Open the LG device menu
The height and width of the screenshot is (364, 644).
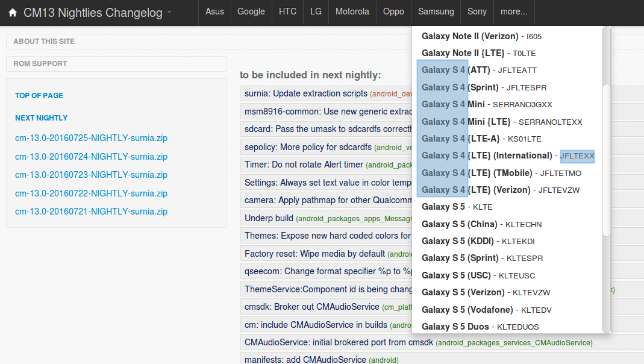316,12
